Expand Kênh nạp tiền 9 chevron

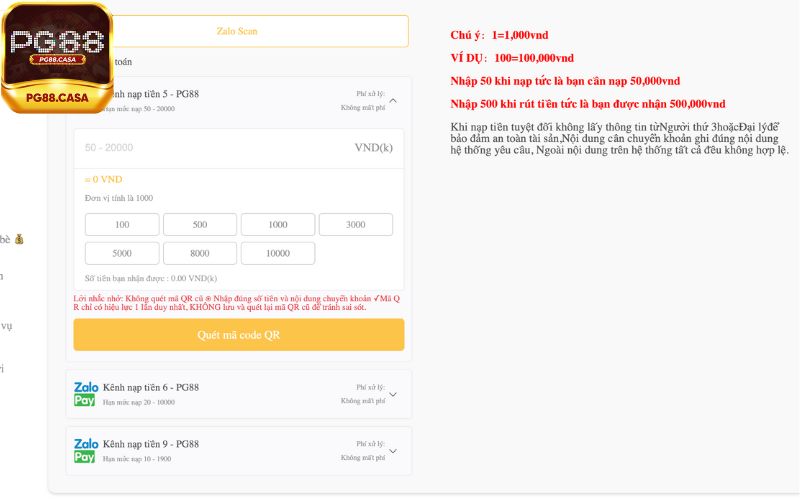pos(393,451)
